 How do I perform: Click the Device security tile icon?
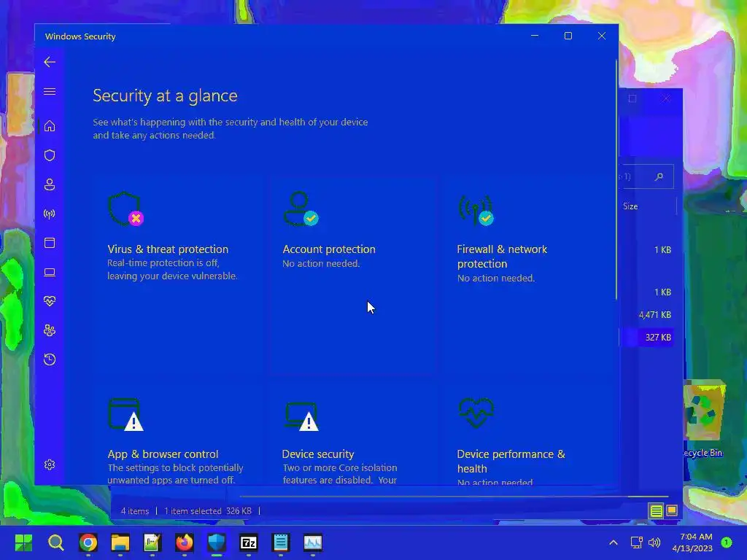click(301, 416)
